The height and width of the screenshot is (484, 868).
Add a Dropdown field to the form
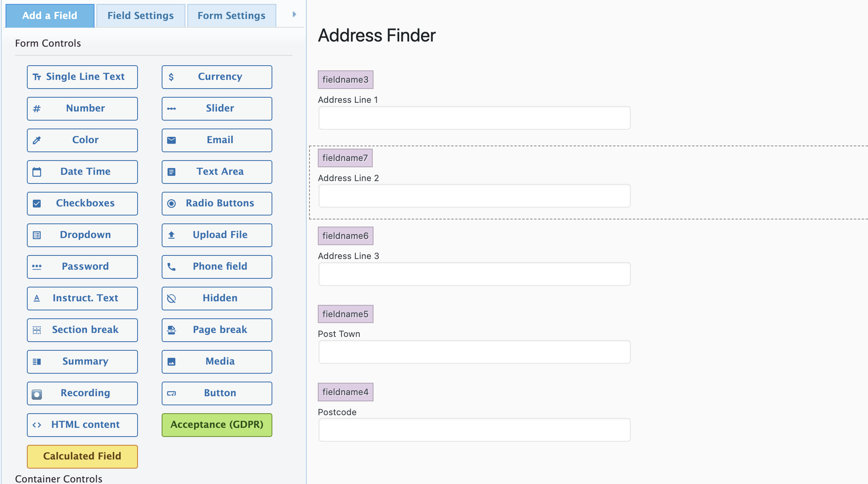pyautogui.click(x=82, y=235)
